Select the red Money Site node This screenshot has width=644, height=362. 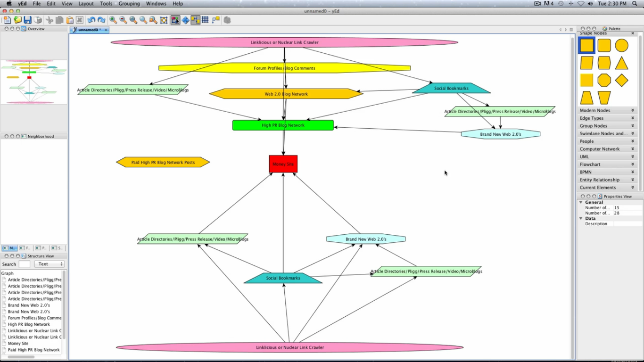283,164
